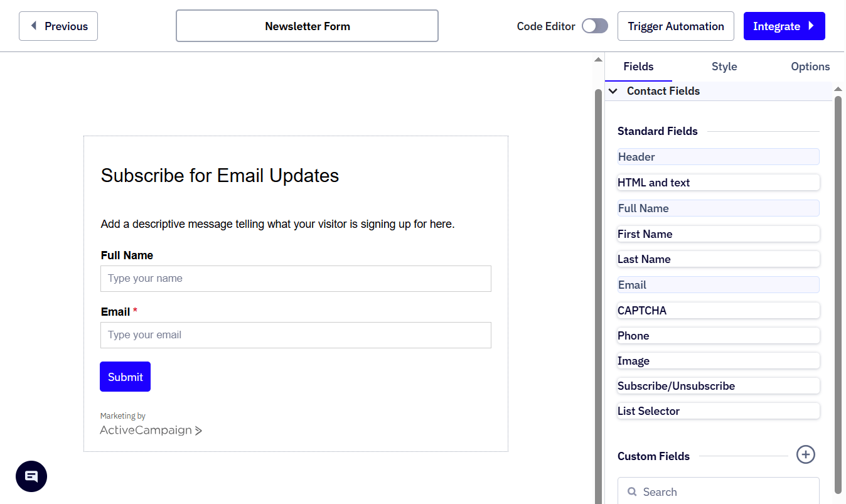Collapse the Contact Fields section

(613, 91)
